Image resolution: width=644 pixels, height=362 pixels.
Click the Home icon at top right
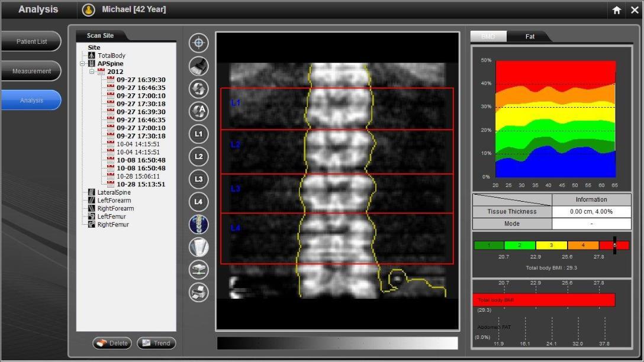(616, 9)
